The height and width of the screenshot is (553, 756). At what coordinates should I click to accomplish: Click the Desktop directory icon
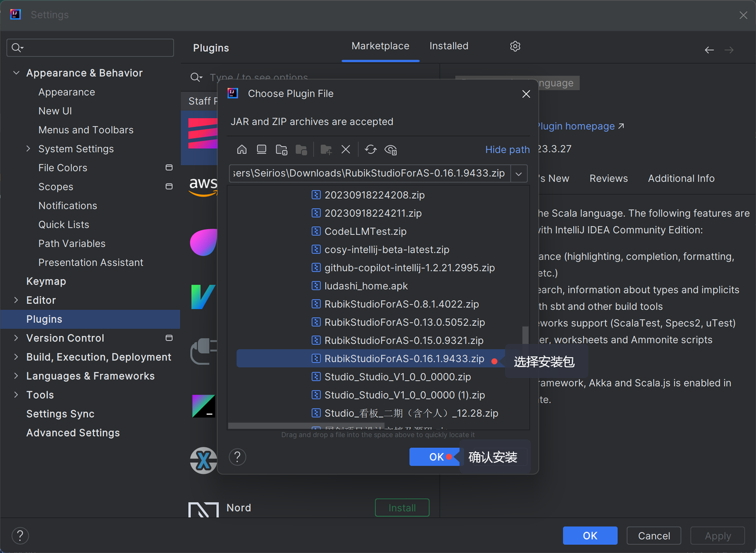click(262, 149)
